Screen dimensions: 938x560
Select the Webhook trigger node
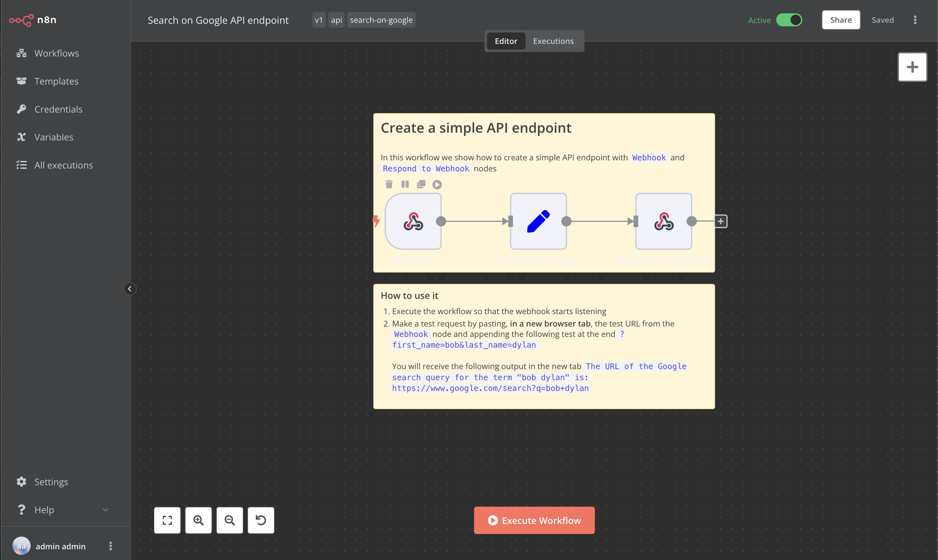click(x=413, y=221)
